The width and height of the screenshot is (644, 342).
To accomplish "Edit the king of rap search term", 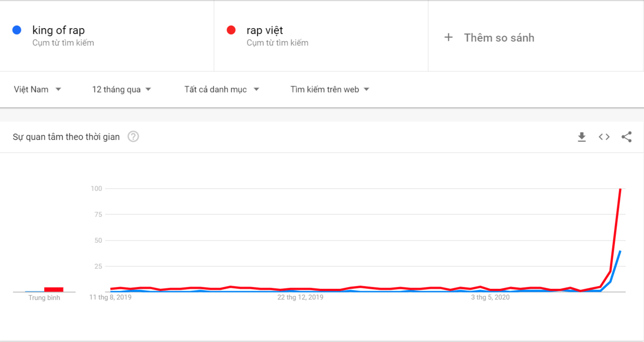I will pos(58,30).
